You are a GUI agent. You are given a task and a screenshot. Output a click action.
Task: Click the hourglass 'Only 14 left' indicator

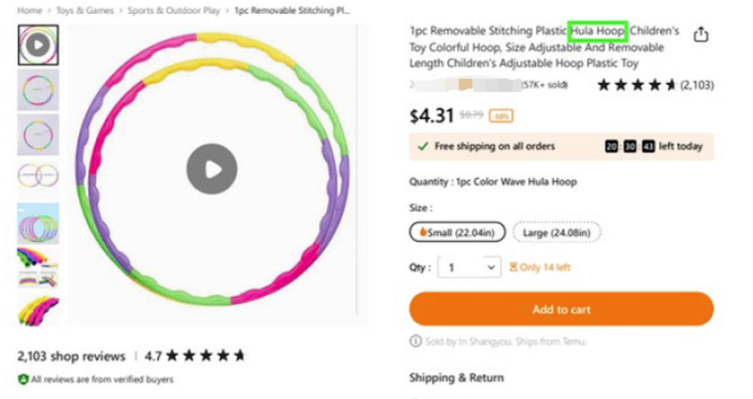pyautogui.click(x=540, y=267)
